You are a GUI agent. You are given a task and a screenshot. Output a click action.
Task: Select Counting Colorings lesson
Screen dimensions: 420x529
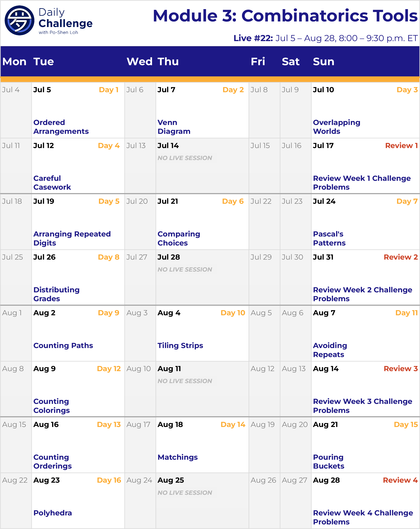(x=51, y=406)
